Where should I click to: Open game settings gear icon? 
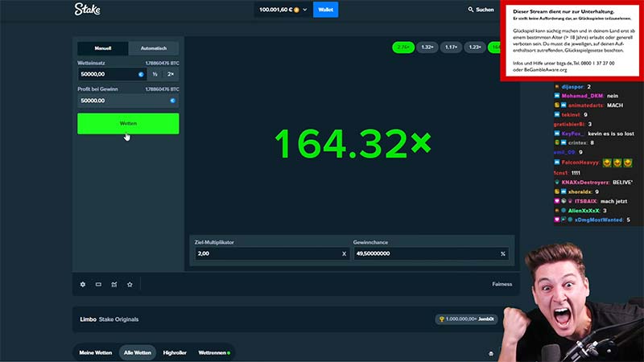[83, 285]
